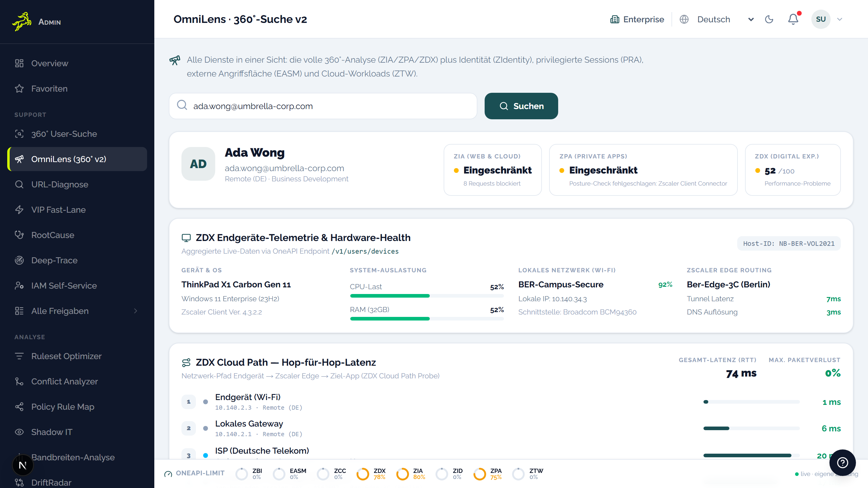Click the Favoriten star icon
The image size is (868, 488).
19,89
